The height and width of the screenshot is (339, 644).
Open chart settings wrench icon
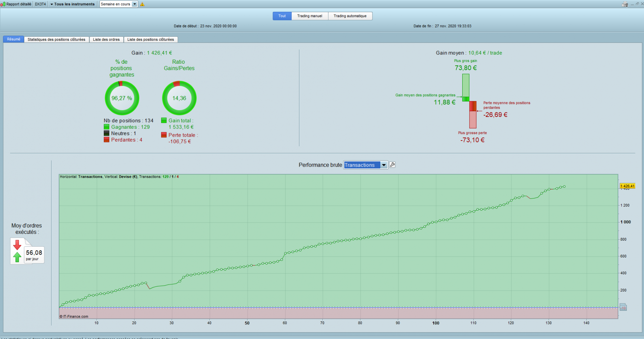tap(392, 165)
